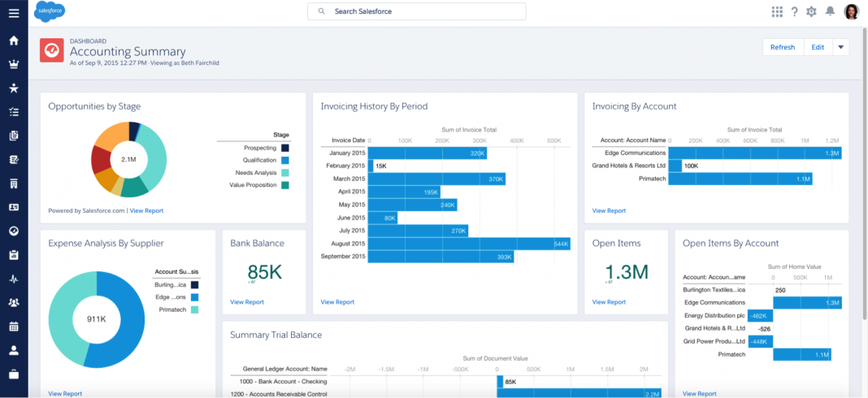The image size is (868, 398).
Task: Open Reports clipboard icon in sidebar
Action: 14,254
